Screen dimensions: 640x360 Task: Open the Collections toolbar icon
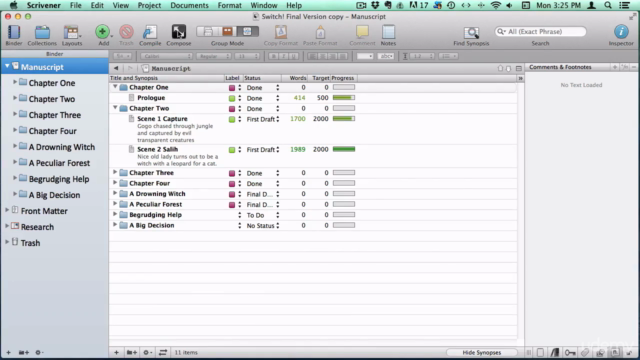[42, 33]
